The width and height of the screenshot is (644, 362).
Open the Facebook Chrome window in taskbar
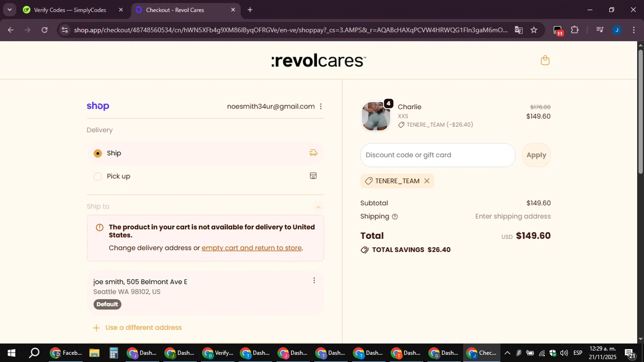pos(66,353)
